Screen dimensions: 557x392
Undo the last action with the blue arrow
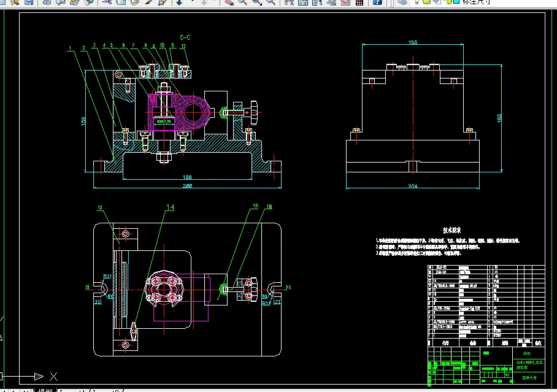179,2
